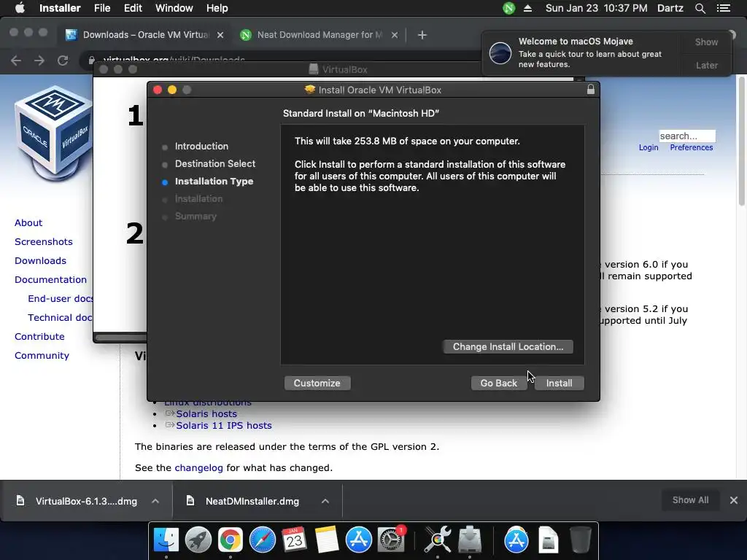This screenshot has width=747, height=560.
Task: Click the VirtualBox logo on the web page
Action: 53,133
